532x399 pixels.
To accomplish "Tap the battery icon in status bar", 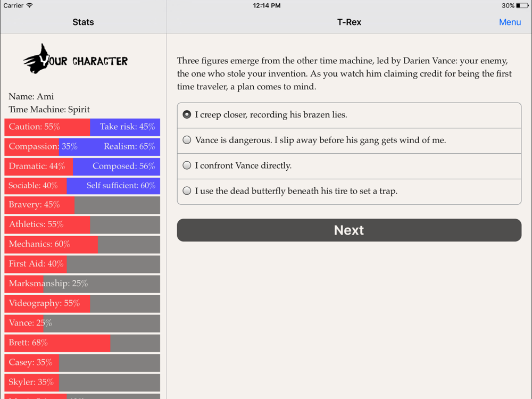I will (x=522, y=5).
